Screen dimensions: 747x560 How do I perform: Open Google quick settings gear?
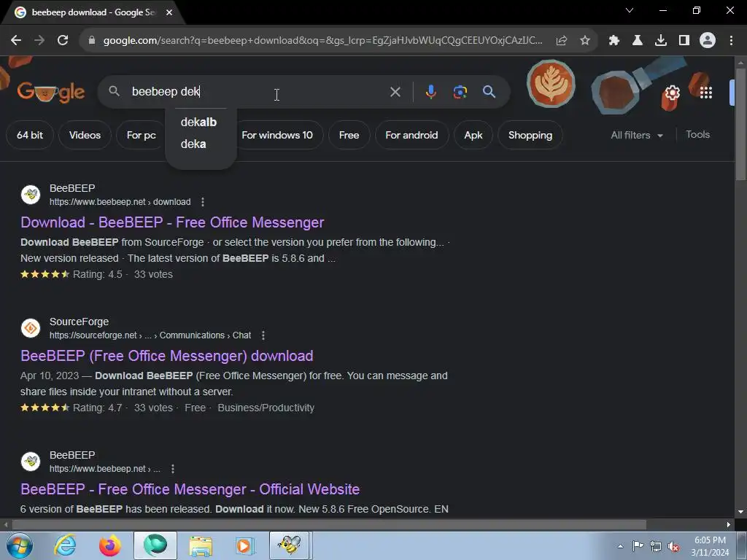point(672,93)
